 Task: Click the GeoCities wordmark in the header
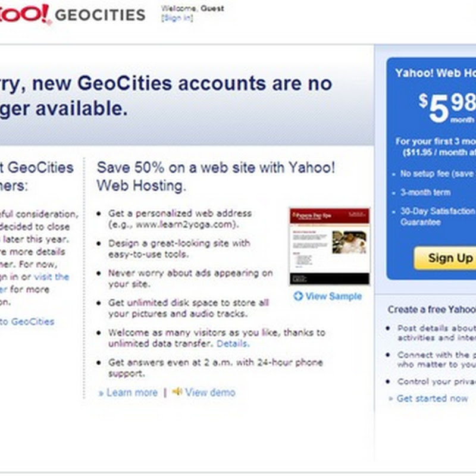[100, 15]
